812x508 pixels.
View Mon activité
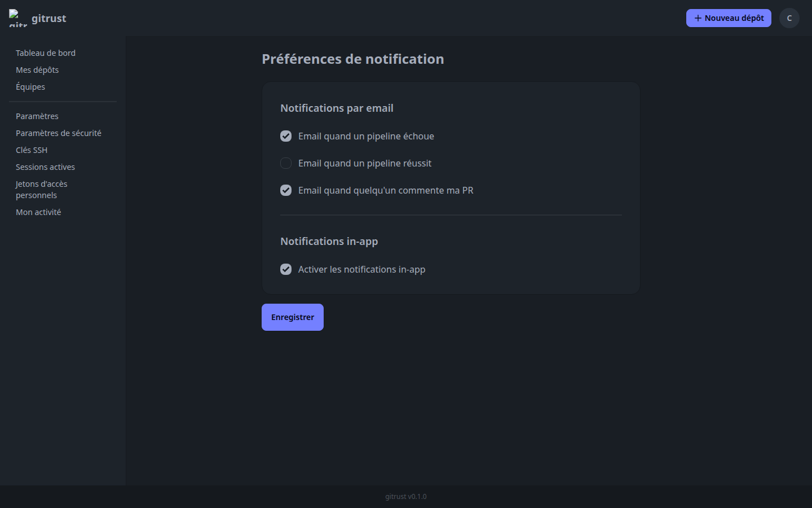click(x=38, y=212)
